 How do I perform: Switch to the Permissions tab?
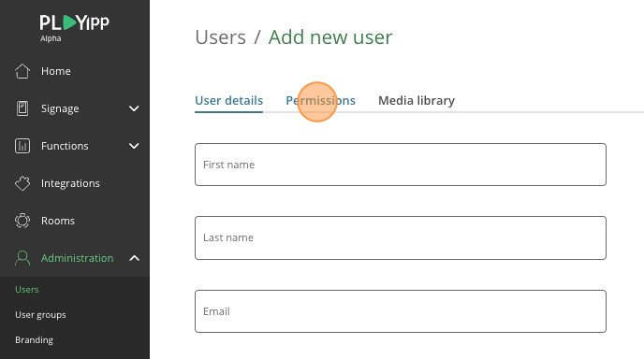click(x=320, y=101)
